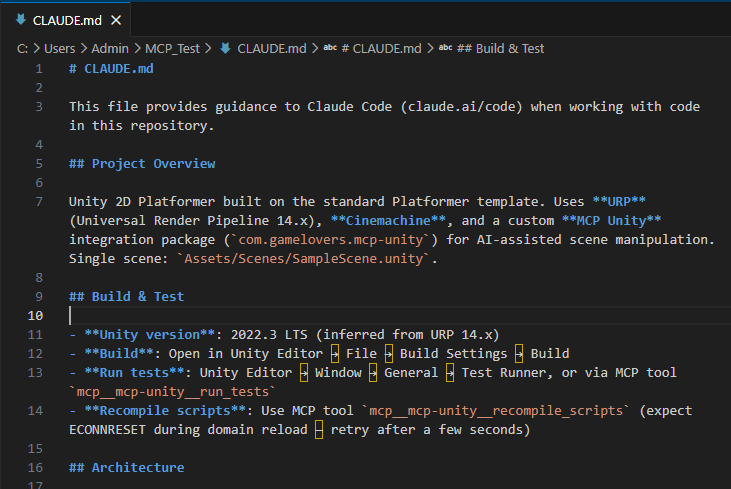Click the 'com.gamelovers.mcp-unity' inline code
Viewport: 731px width, 489px height.
tap(331, 240)
